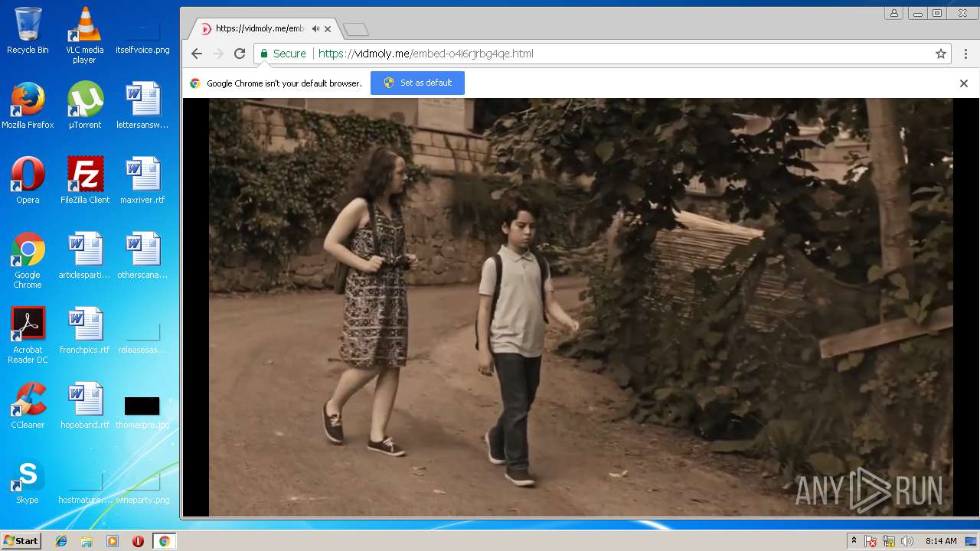Select the otherscana… document icon
980x551 pixels.
142,256
